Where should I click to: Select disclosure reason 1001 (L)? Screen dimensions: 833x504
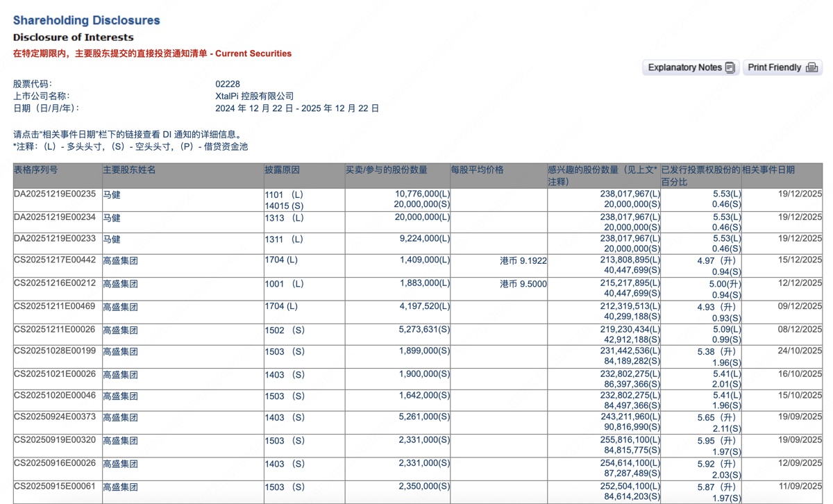tap(284, 284)
